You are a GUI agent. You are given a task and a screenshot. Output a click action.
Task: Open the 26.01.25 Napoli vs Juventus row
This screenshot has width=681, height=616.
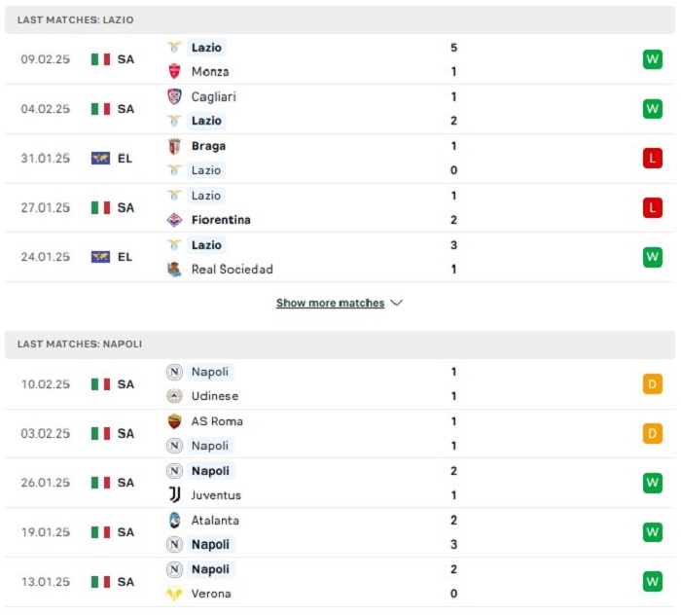[340, 483]
